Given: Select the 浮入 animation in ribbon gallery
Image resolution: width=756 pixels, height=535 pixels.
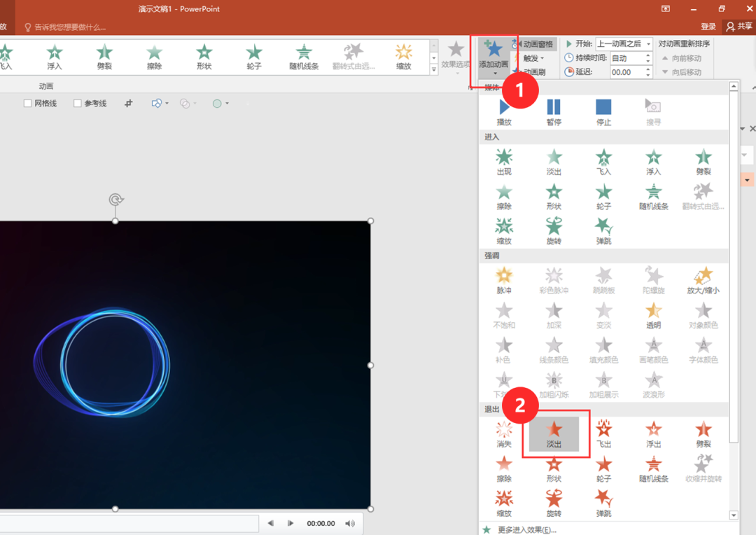Looking at the screenshot, I should click(55, 57).
